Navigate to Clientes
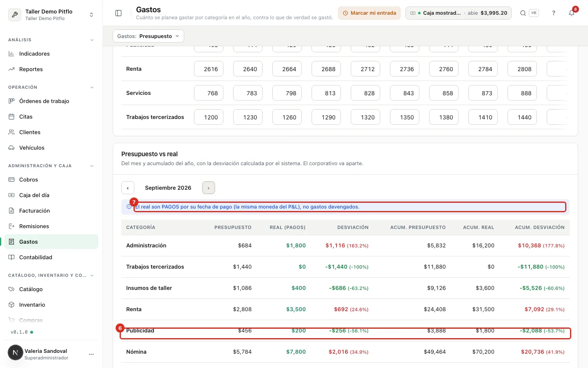588x368 pixels. 51,132
